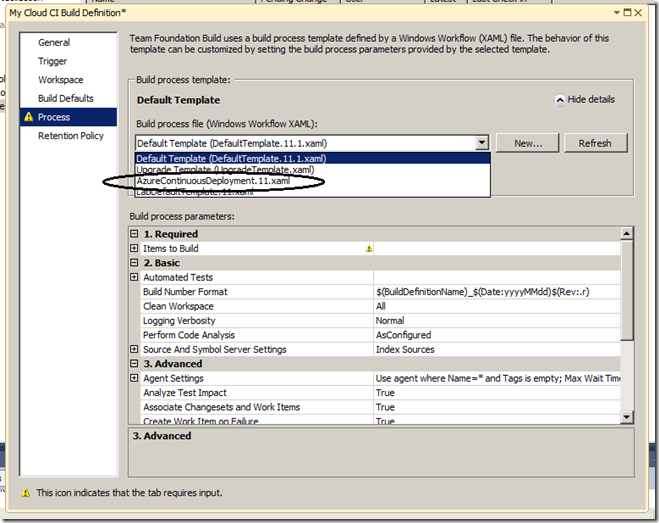Expand the Agent Settings row
Screen dimensions: 659x523
pyautogui.click(x=135, y=378)
